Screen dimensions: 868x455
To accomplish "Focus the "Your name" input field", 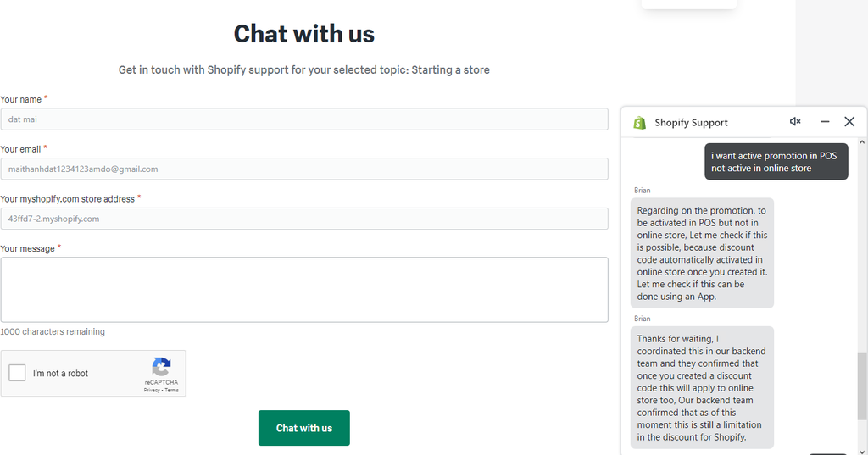I will [x=304, y=119].
